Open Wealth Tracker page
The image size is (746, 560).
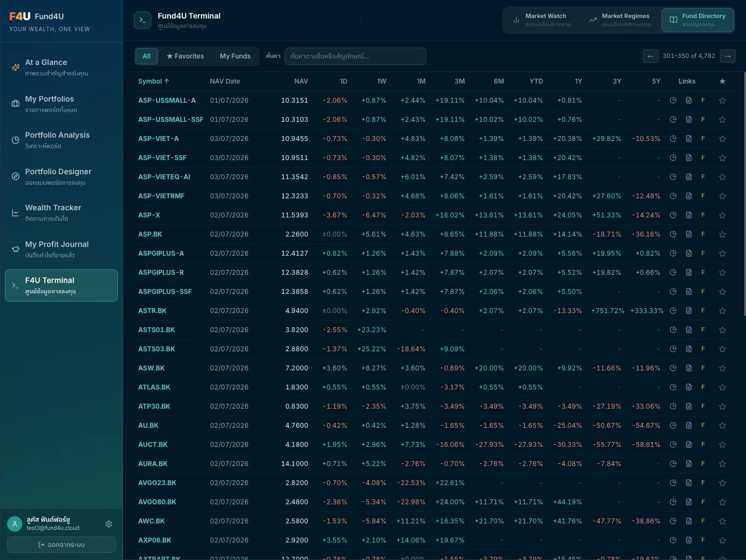(x=61, y=213)
